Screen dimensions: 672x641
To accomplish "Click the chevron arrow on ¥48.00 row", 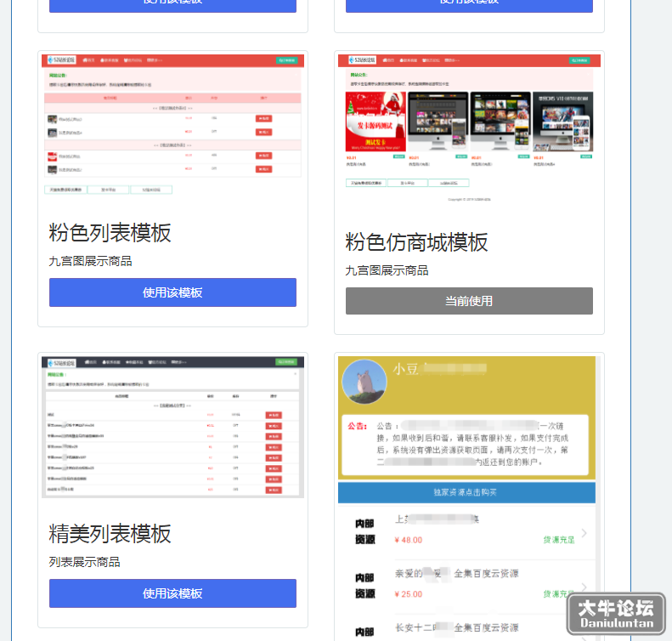I will (584, 533).
